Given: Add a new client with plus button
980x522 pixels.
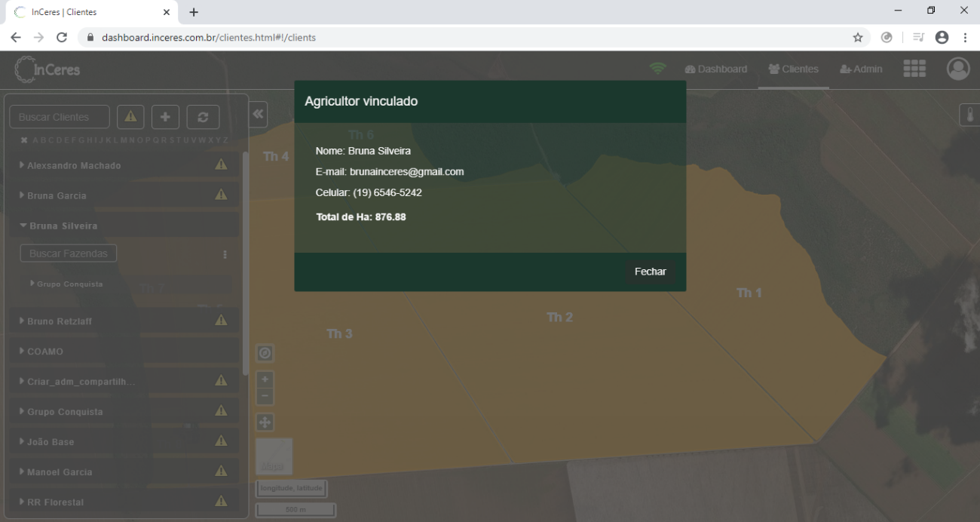Looking at the screenshot, I should pos(165,117).
